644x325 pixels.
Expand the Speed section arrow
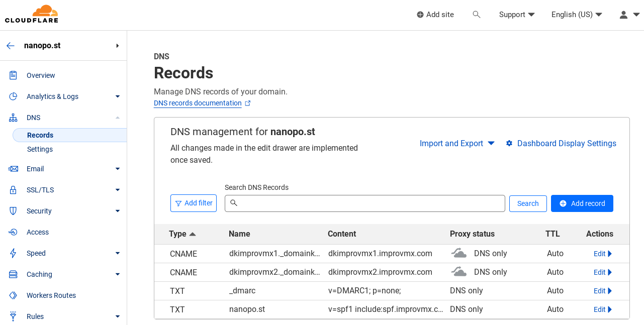(118, 253)
